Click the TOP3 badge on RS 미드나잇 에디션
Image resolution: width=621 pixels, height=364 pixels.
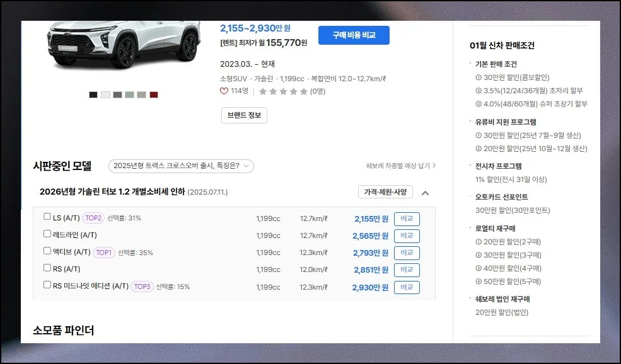[x=142, y=287]
